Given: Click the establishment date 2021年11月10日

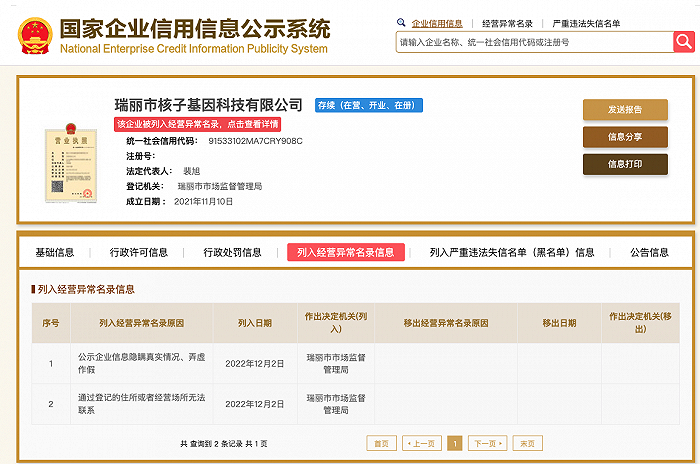Looking at the screenshot, I should pos(204,201).
